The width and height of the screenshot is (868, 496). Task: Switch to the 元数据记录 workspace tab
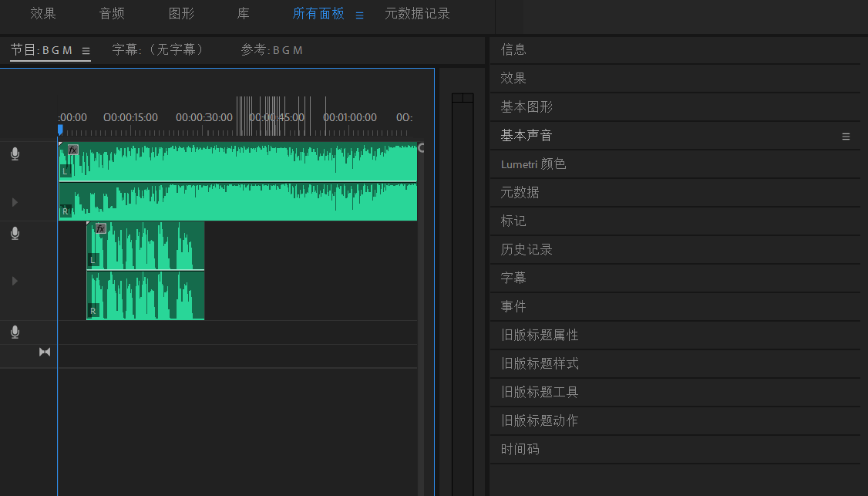[x=417, y=14]
